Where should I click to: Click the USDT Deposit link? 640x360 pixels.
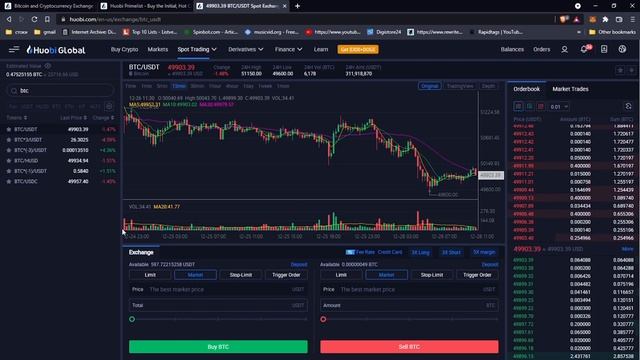tap(299, 264)
